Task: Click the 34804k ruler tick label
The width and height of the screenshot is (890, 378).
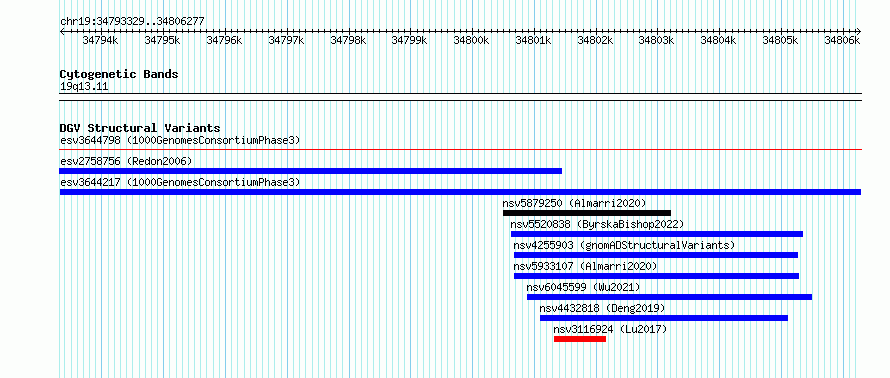Action: 719,40
